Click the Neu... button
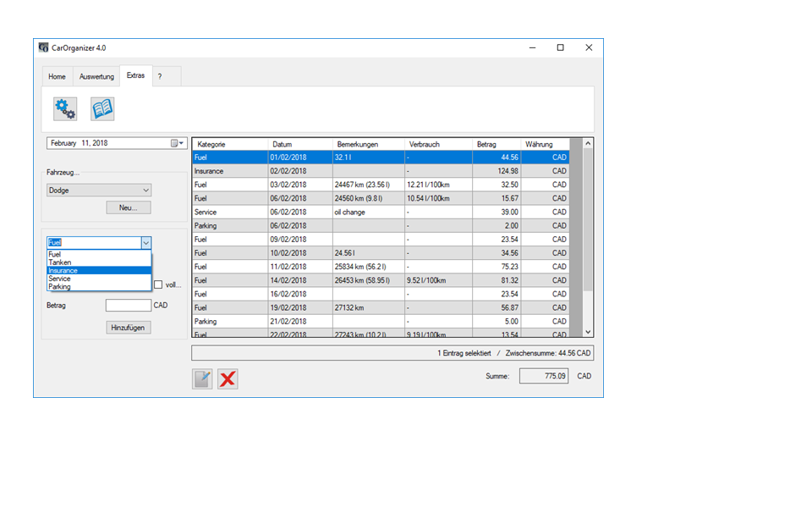812x508 pixels. coord(129,207)
